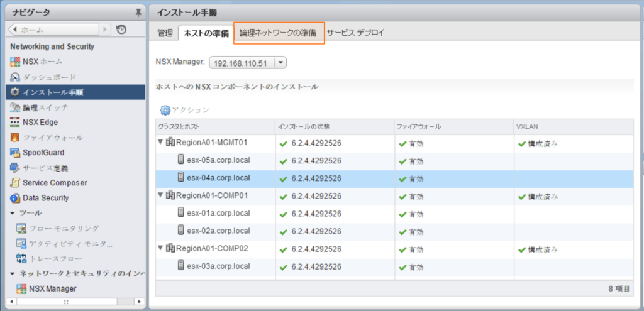This screenshot has height=311, width=644.
Task: Open the NSX Manager IP dropdown
Action: click(x=280, y=63)
